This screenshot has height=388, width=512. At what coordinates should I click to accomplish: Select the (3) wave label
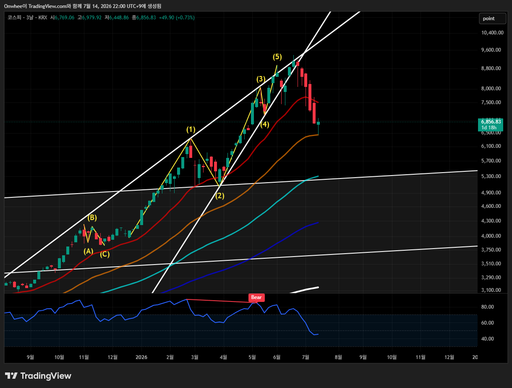coord(261,79)
